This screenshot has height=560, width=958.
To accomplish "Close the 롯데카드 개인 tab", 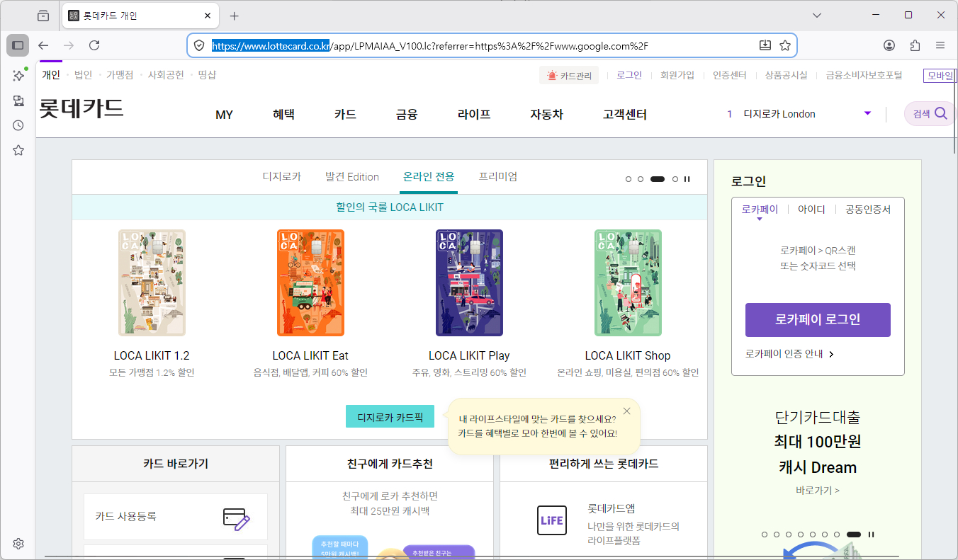I will (x=208, y=16).
